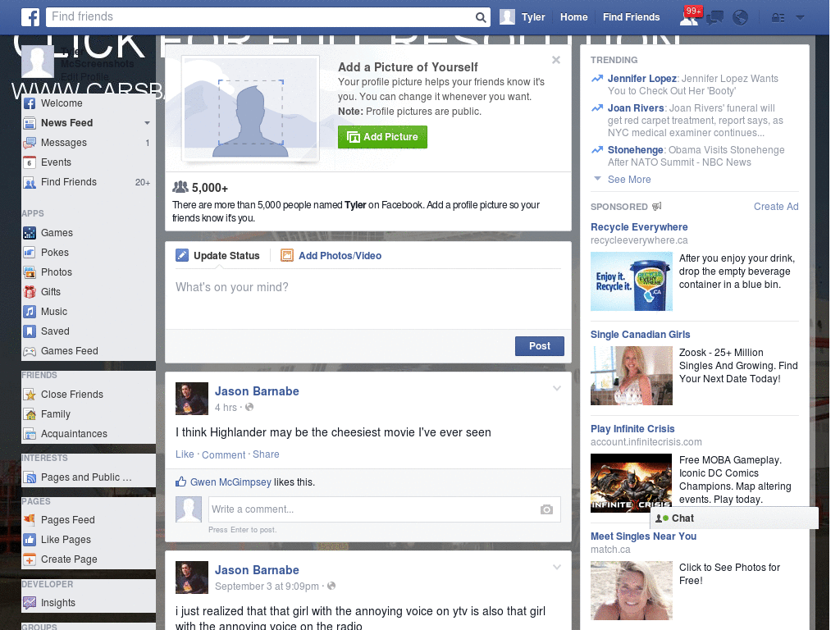Open the notifications globe icon
The image size is (840, 630).
(x=740, y=18)
